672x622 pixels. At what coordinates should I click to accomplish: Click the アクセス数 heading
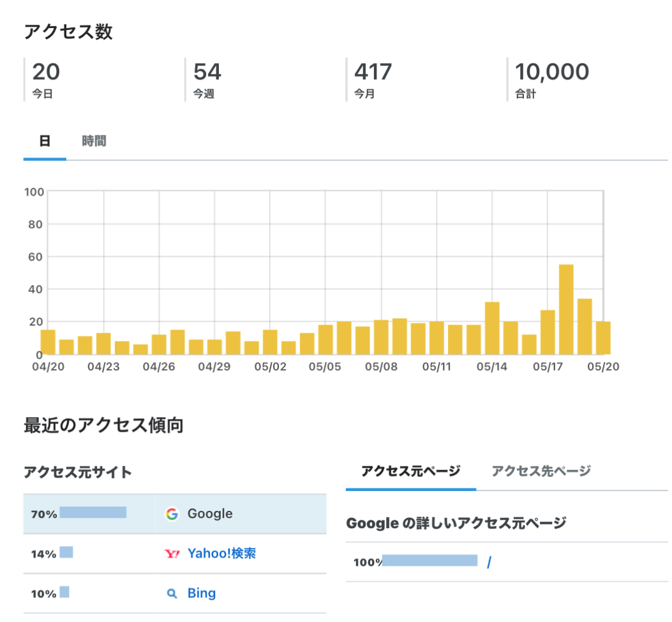coord(68,32)
